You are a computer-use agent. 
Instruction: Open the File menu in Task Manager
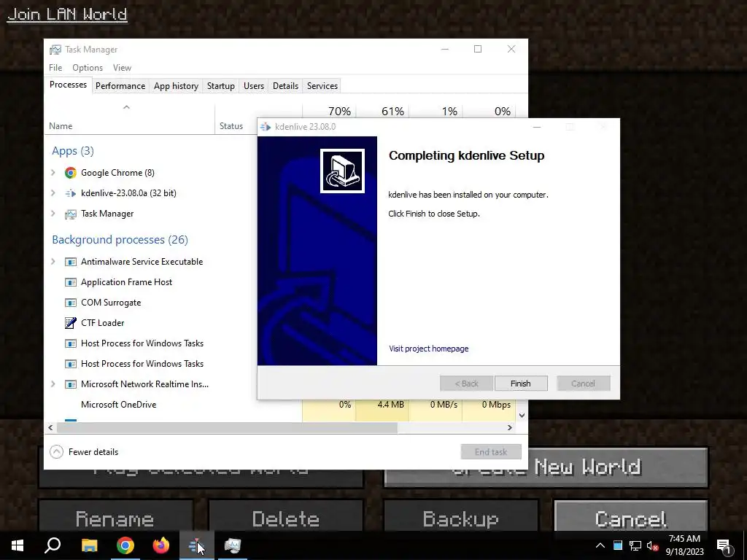pos(55,68)
